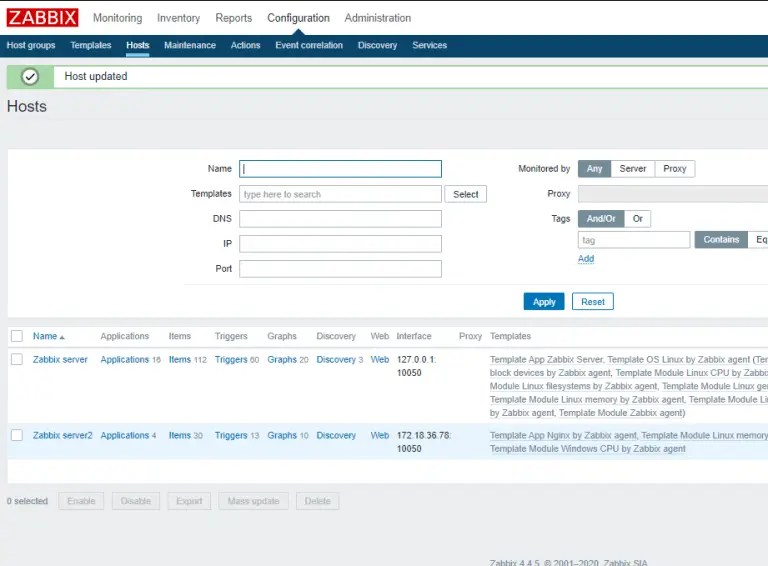Check the Zabbix server2 row checkbox
The image size is (768, 566).
click(x=17, y=435)
